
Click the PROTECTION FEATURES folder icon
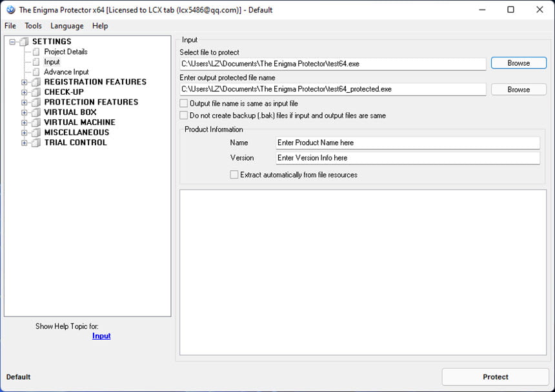point(35,103)
